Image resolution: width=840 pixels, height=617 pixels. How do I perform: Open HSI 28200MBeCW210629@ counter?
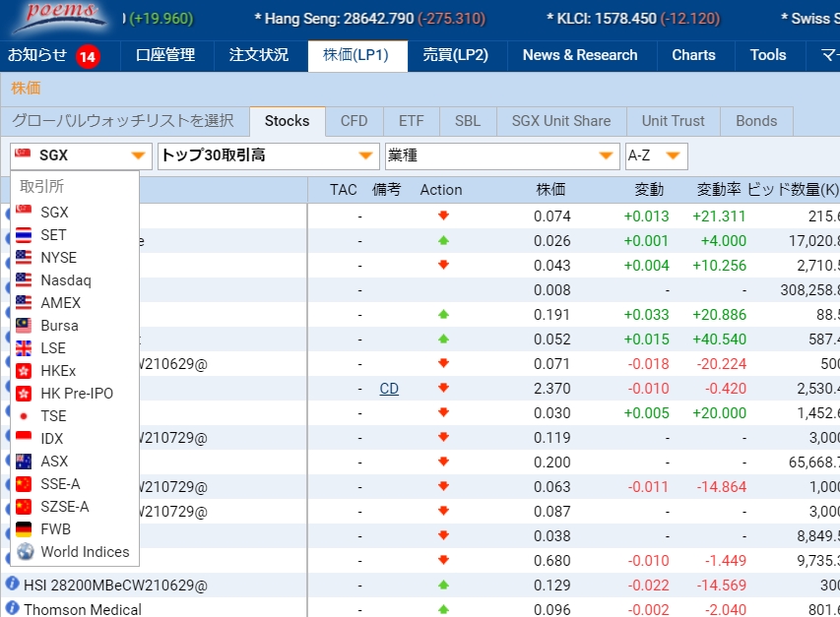[116, 586]
